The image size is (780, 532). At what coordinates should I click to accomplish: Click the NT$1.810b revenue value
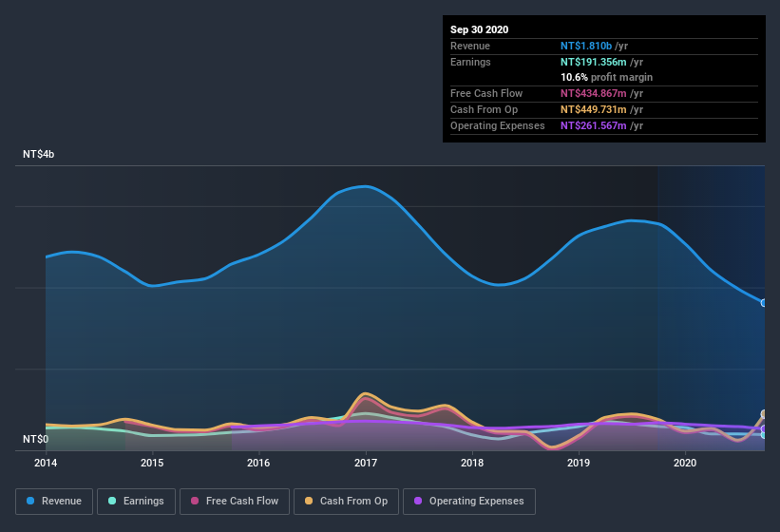pos(586,46)
